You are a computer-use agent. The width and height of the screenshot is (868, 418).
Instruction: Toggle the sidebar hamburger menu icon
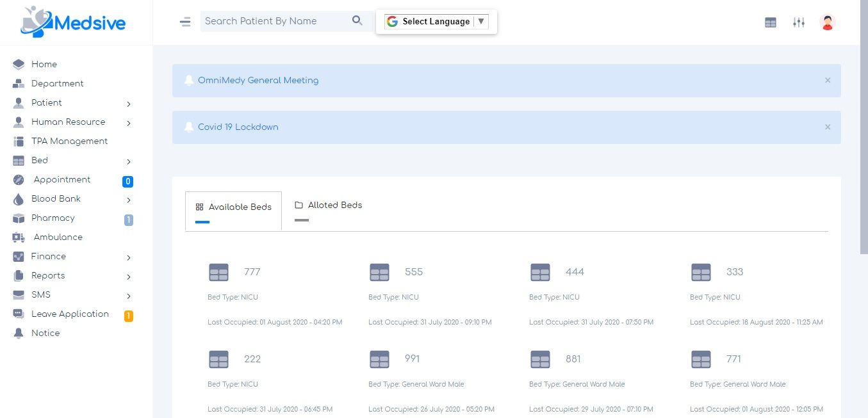185,22
